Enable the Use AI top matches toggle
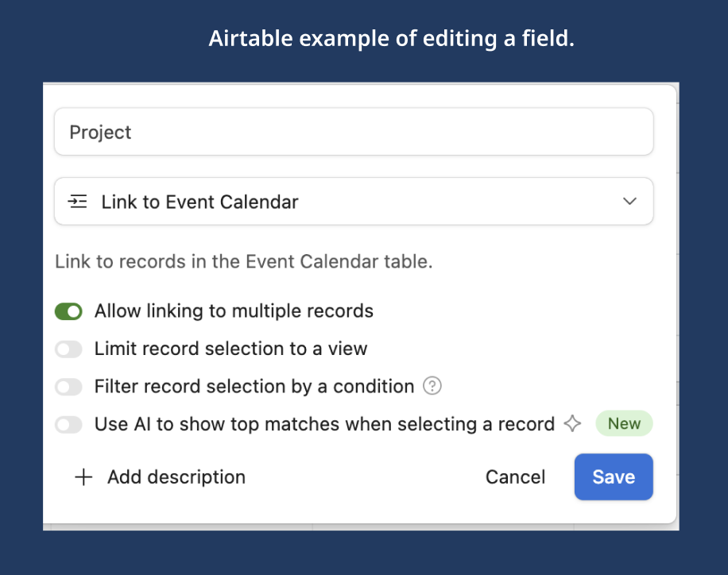Image resolution: width=728 pixels, height=575 pixels. tap(68, 425)
